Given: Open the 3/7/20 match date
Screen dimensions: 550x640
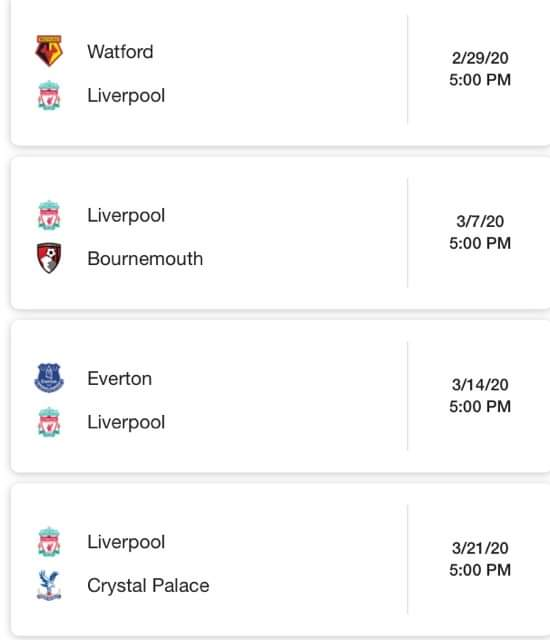Looking at the screenshot, I should click(480, 221).
